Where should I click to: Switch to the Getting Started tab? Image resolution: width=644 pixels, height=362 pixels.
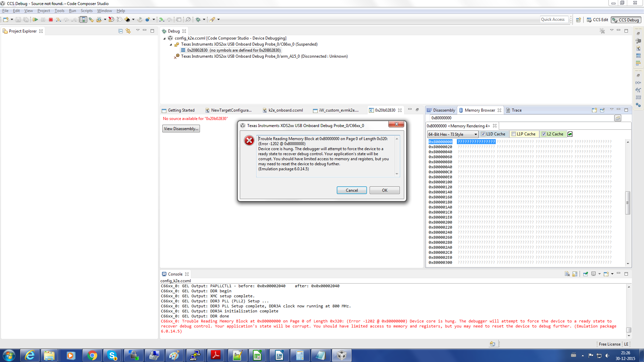(178, 110)
